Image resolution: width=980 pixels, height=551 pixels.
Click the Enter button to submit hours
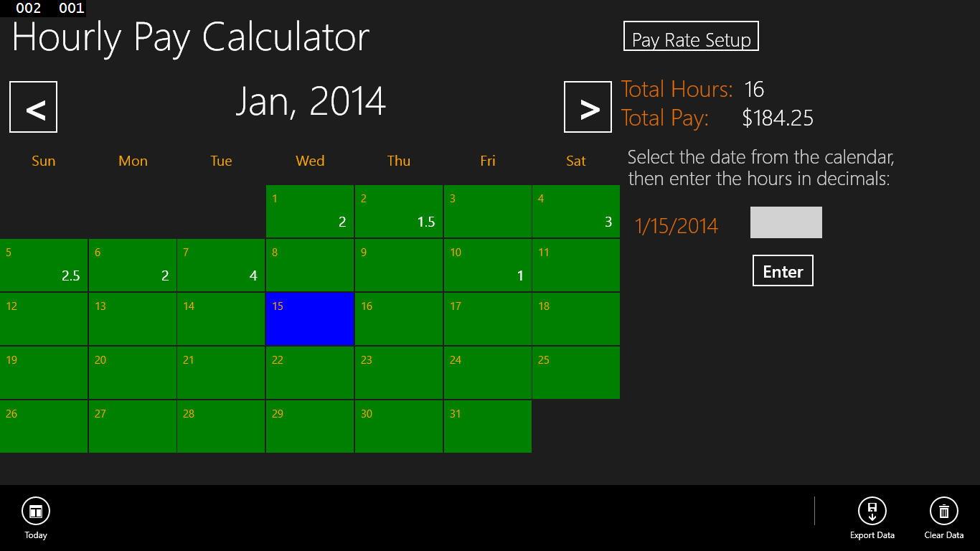783,270
